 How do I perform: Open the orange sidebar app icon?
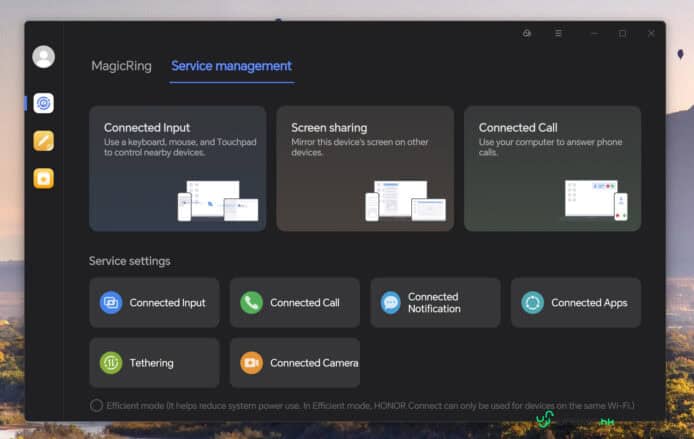point(43,178)
